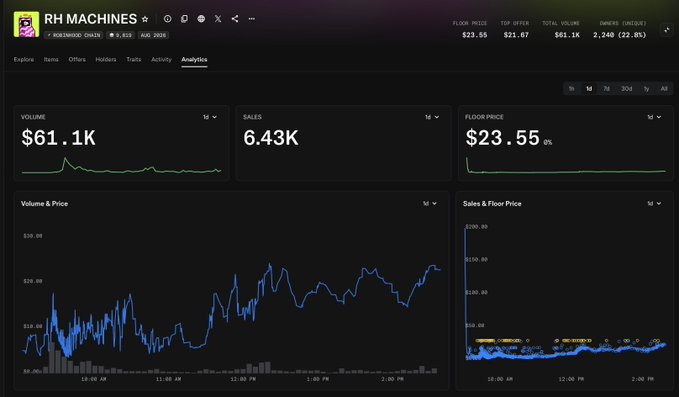Switch to the Items tab
The image size is (679, 397).
(x=51, y=59)
